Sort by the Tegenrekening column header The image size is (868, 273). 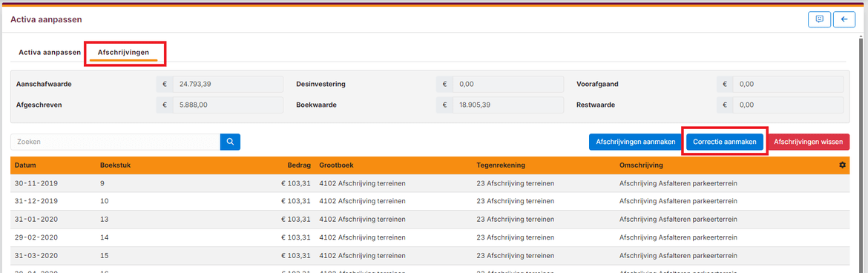501,165
